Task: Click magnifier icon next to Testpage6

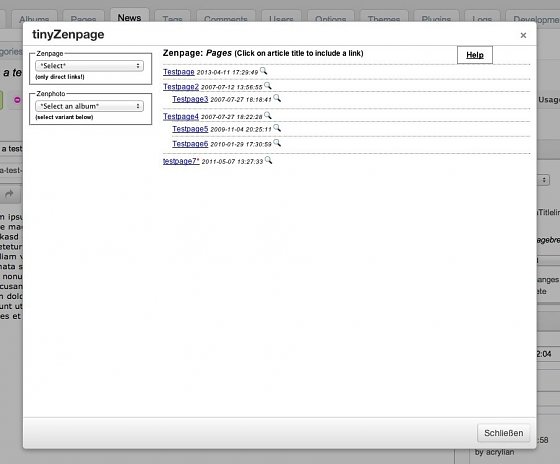Action: pyautogui.click(x=277, y=143)
